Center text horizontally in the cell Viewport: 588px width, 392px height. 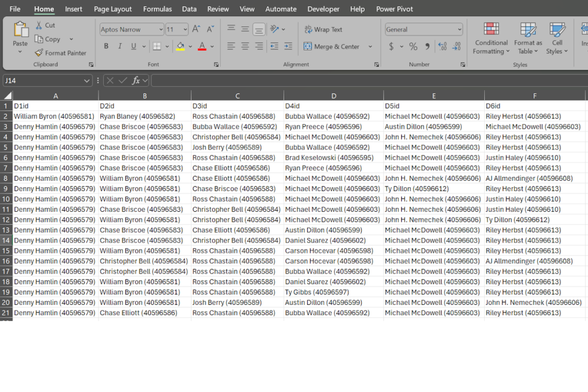pyautogui.click(x=245, y=46)
